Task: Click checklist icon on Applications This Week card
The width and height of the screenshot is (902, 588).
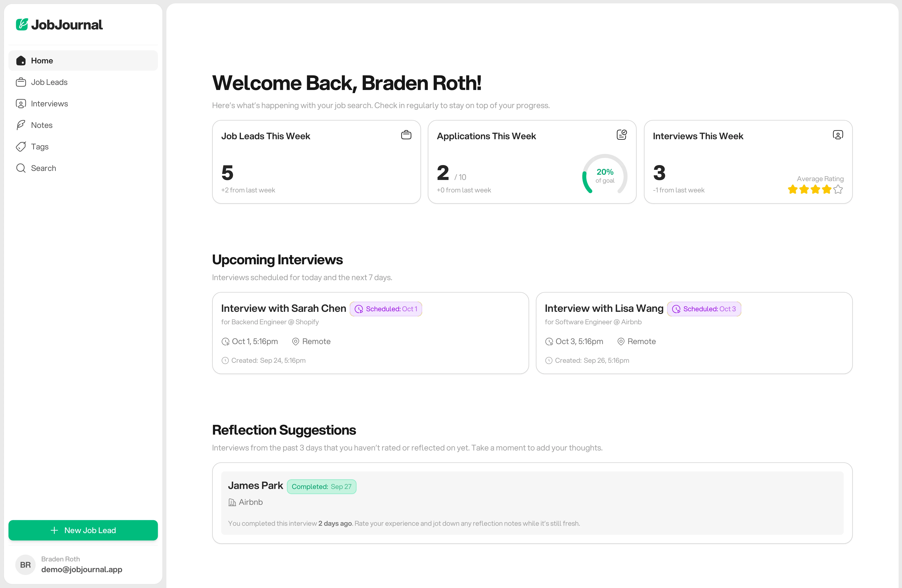Action: click(x=622, y=135)
